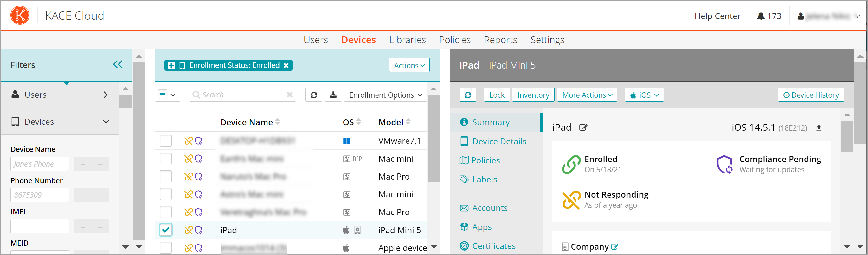The width and height of the screenshot is (868, 255).
Task: Open Device Details in the side menu
Action: (499, 141)
